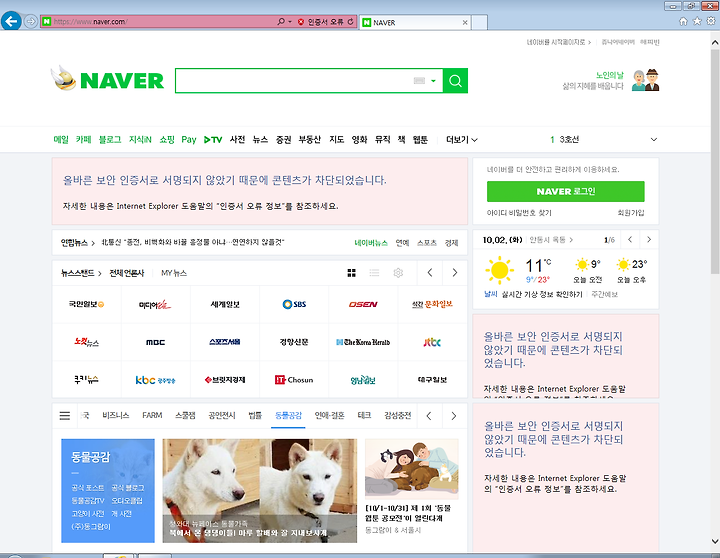The width and height of the screenshot is (720, 558).
Task: Expand the 더보기 menu
Action: pyautogui.click(x=461, y=139)
